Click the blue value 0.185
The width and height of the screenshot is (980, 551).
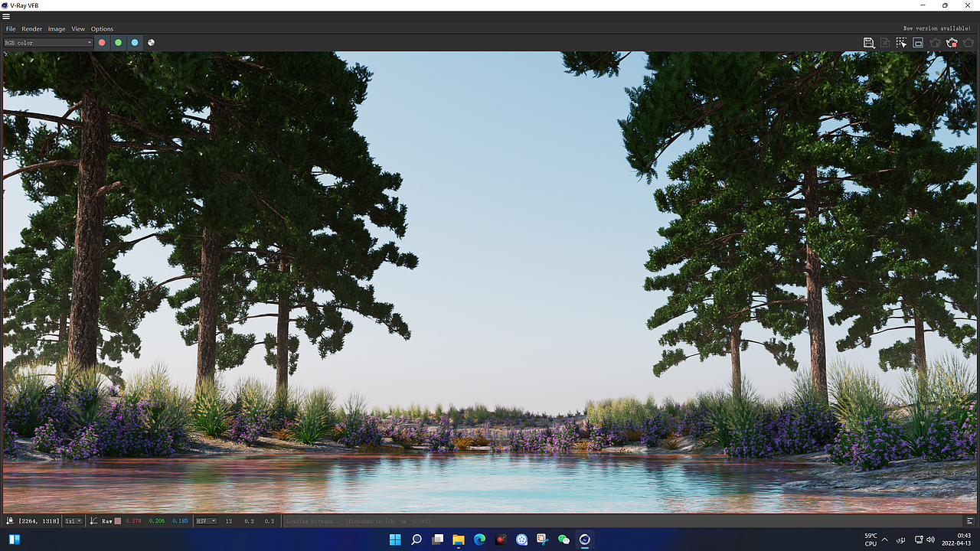coord(180,521)
